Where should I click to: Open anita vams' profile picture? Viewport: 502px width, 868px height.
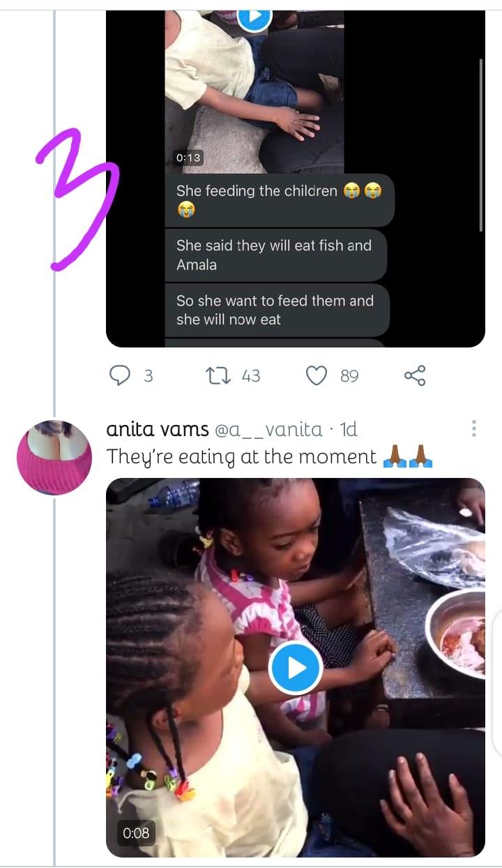click(x=54, y=458)
